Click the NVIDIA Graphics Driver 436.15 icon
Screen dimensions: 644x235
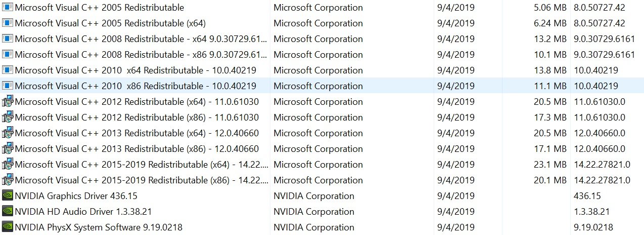click(8, 196)
